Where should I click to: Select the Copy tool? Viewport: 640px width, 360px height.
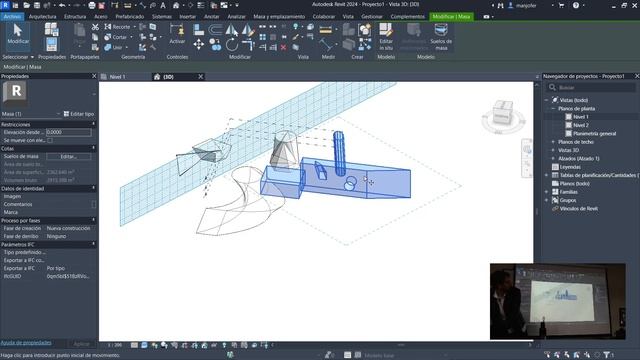click(x=215, y=44)
